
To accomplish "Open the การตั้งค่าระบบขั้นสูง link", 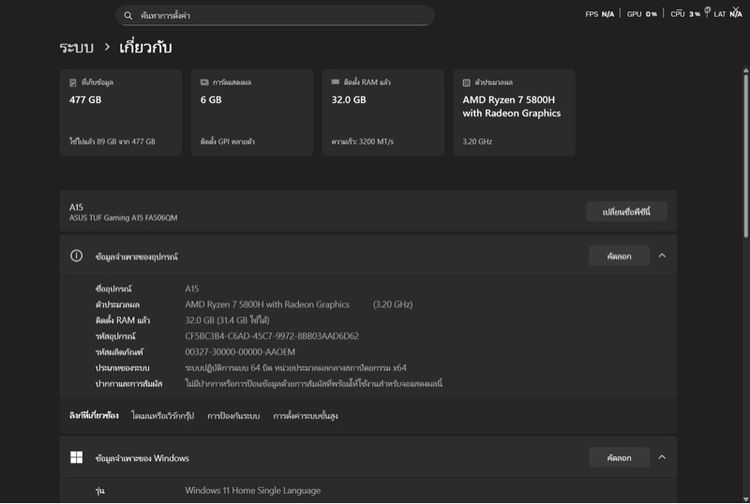I will point(305,415).
